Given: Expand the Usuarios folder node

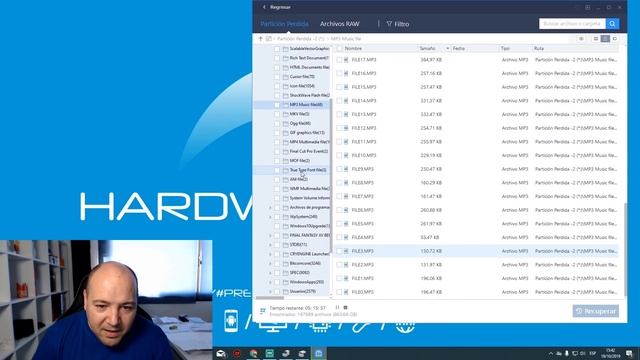Looking at the screenshot, I should 270,292.
